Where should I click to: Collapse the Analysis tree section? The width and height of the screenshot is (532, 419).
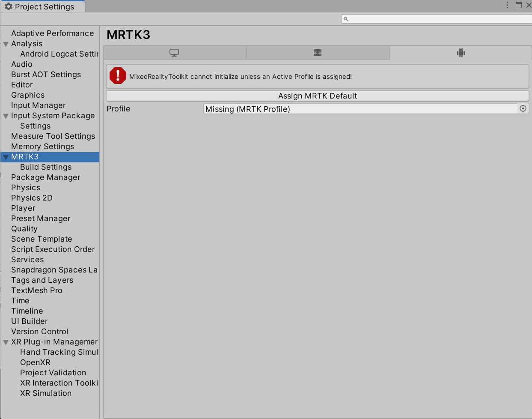[x=6, y=44]
